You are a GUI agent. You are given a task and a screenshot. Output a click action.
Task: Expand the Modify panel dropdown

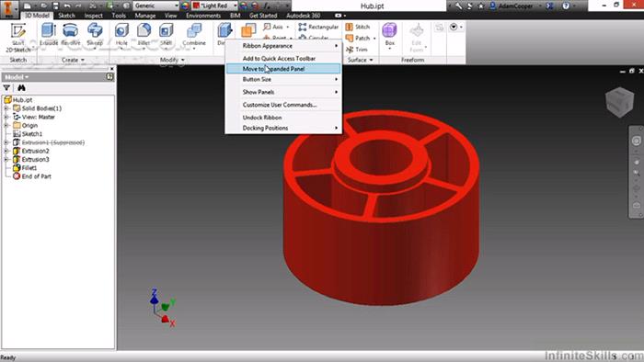(172, 60)
